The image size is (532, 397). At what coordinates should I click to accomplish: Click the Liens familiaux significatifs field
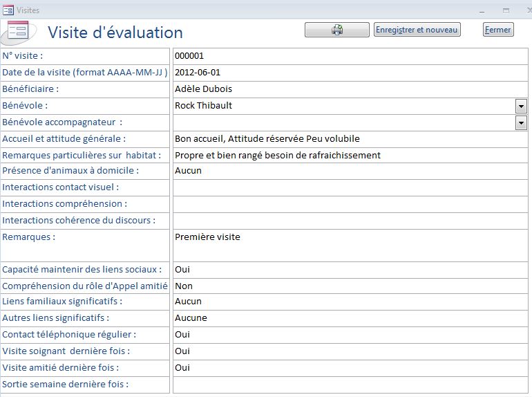coord(350,302)
